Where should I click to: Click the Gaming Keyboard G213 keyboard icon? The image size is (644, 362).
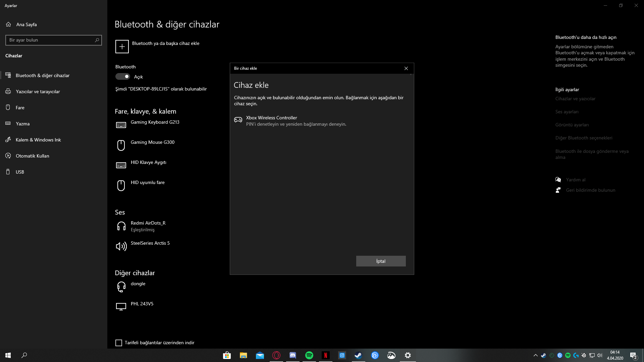pos(121,125)
